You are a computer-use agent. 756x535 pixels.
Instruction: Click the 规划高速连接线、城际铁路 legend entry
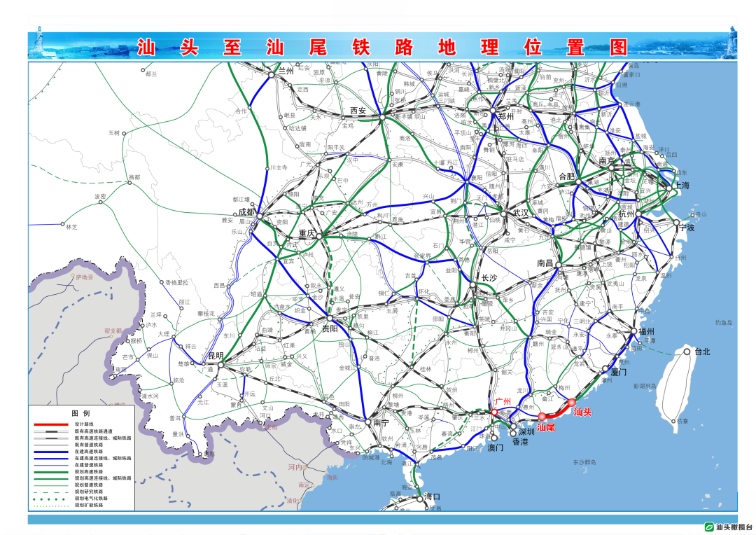pyautogui.click(x=103, y=478)
